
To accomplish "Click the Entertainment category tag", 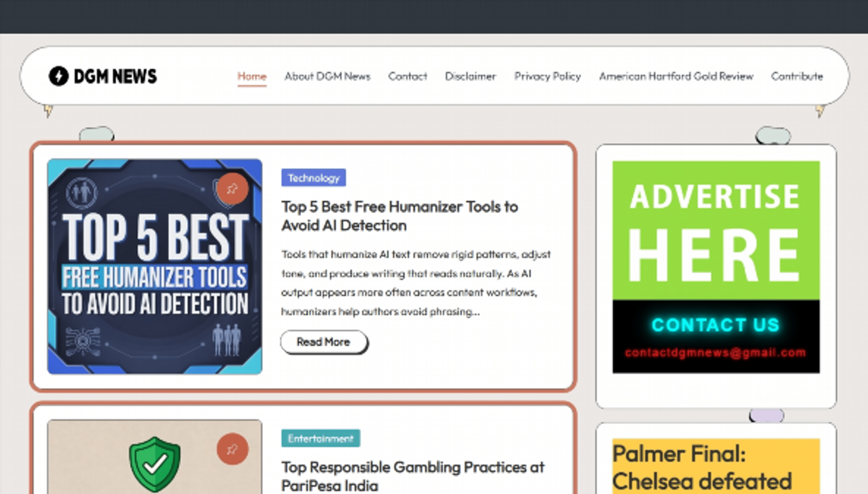I will coord(320,438).
